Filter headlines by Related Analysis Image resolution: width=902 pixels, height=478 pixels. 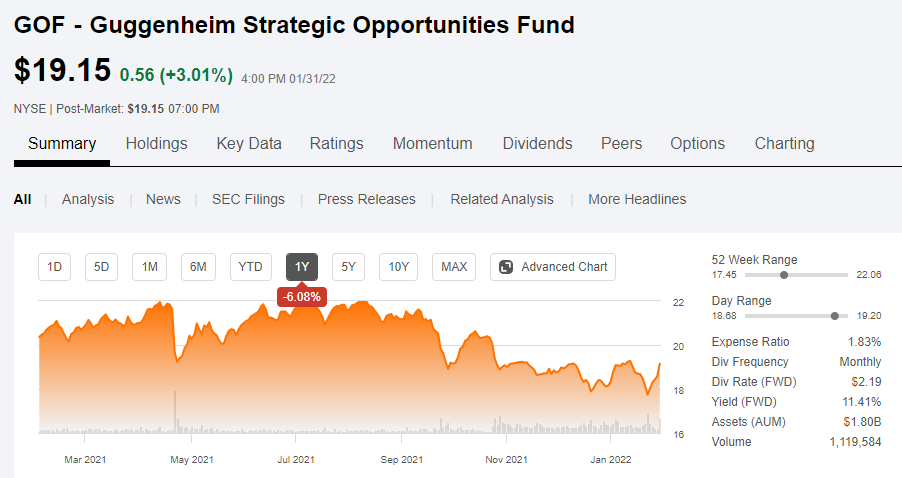click(x=502, y=199)
